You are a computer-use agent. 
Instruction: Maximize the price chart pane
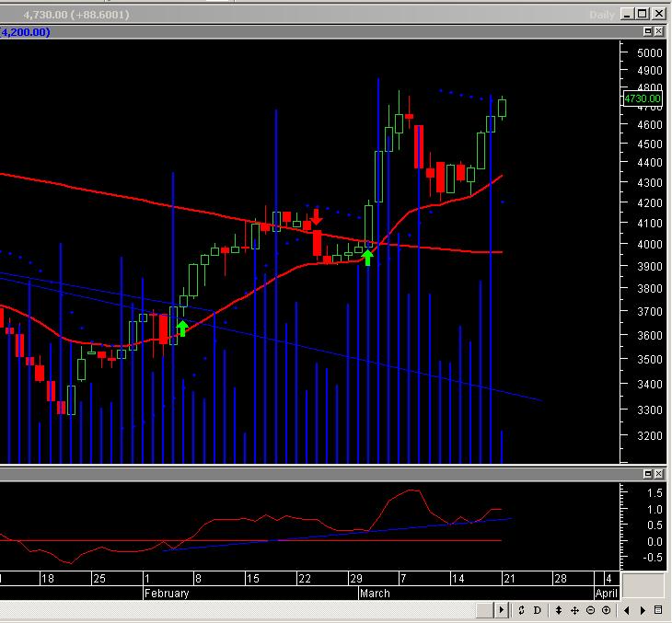647,31
